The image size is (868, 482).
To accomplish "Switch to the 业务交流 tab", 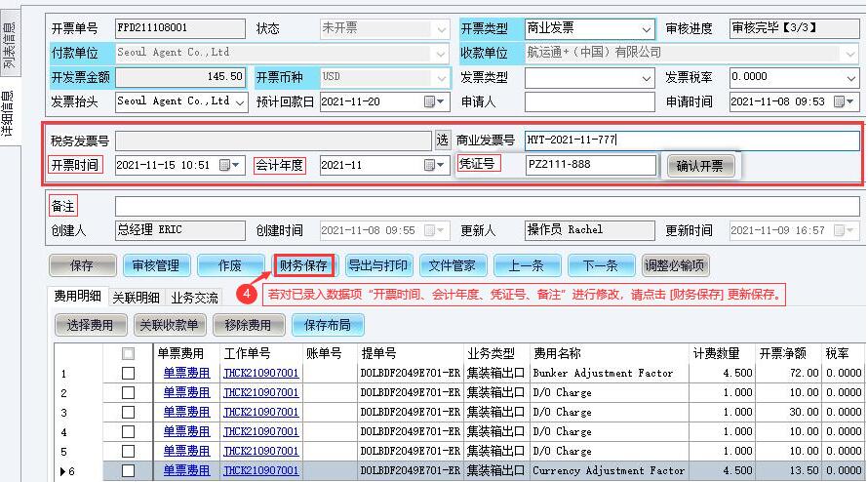I will pyautogui.click(x=194, y=298).
